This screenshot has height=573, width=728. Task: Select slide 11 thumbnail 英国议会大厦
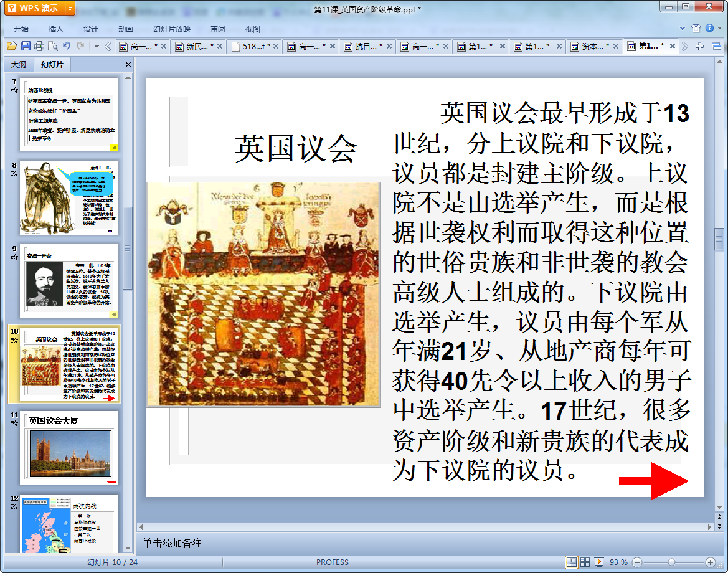69,448
